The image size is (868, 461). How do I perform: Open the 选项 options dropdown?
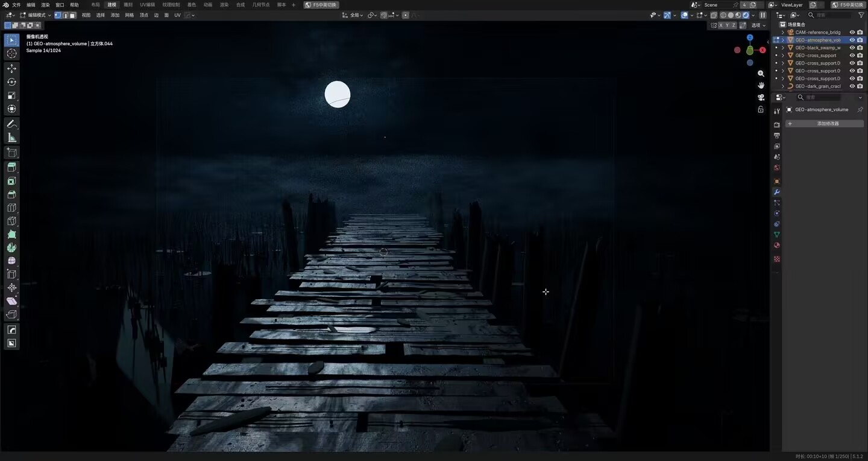tap(758, 25)
